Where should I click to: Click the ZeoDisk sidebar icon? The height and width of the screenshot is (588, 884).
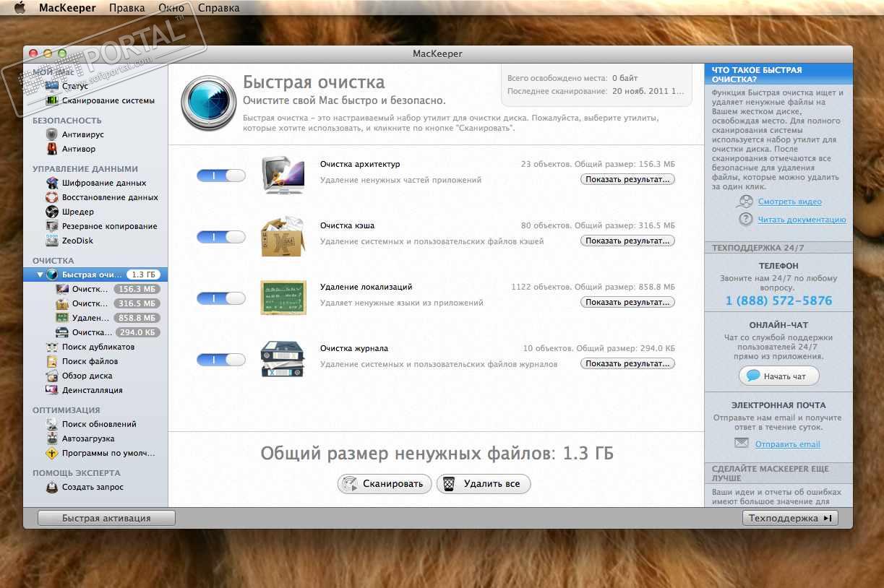51,241
